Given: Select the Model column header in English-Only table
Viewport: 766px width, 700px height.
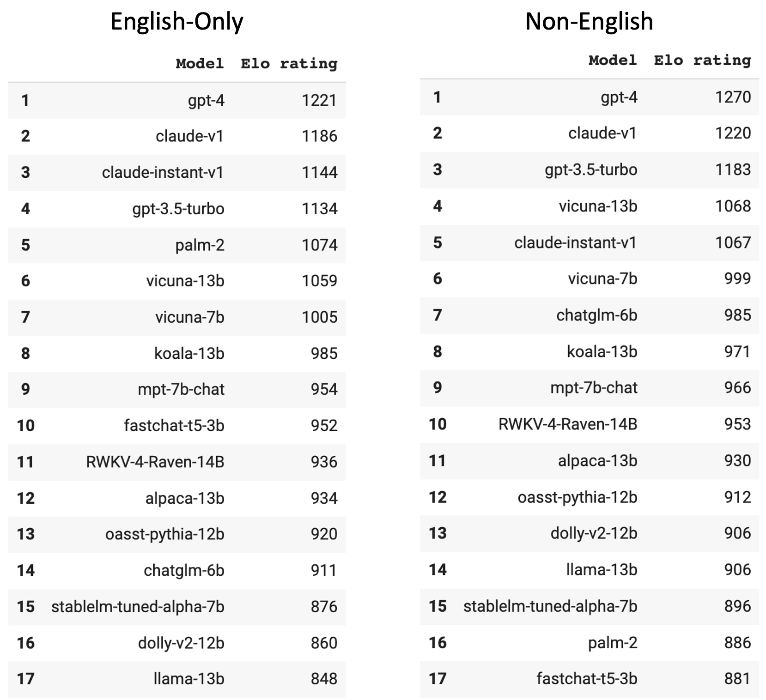Looking at the screenshot, I should click(200, 63).
